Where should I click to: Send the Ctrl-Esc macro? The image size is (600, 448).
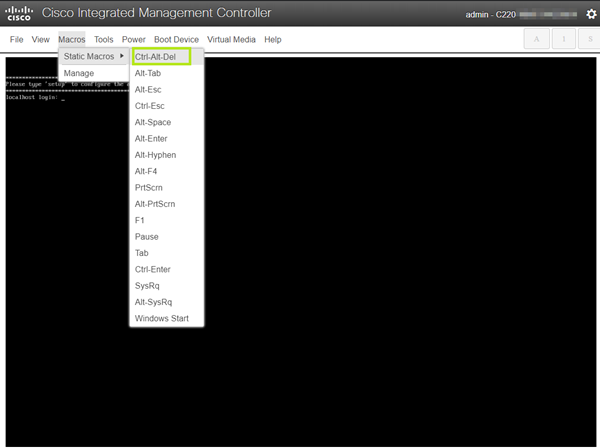click(x=167, y=106)
